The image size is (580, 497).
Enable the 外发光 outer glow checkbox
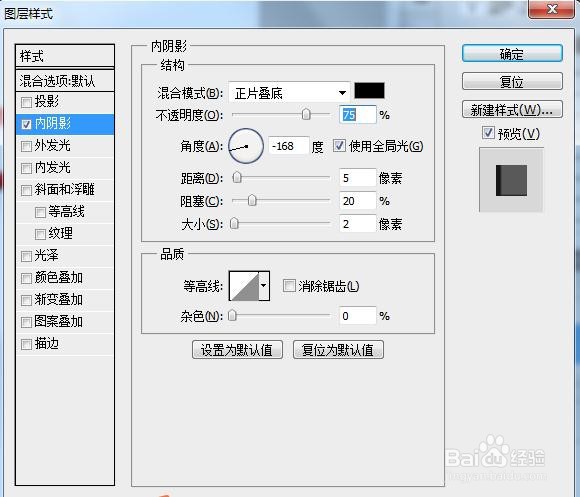coord(26,146)
